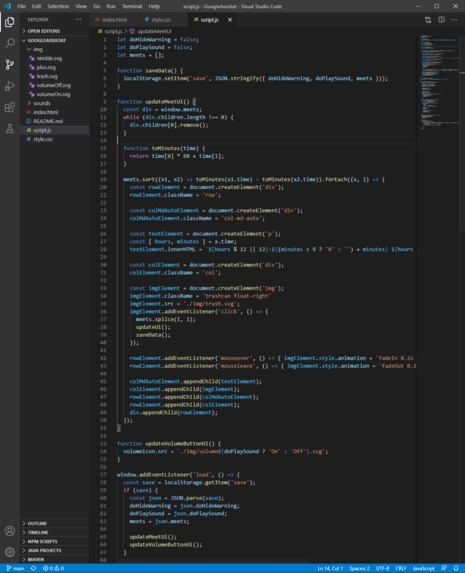Open the Extensions view
Image resolution: width=465 pixels, height=573 pixels.
tap(10, 107)
